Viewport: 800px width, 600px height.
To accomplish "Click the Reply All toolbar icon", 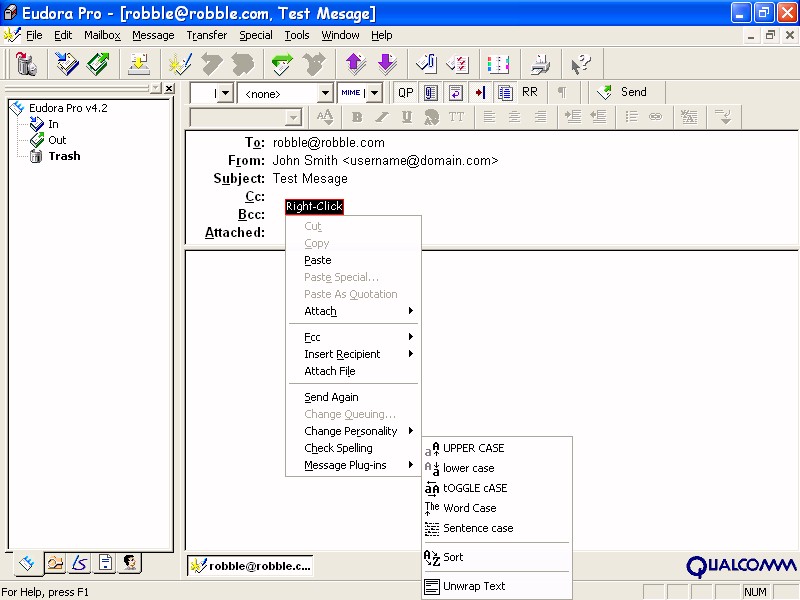I will tap(242, 64).
